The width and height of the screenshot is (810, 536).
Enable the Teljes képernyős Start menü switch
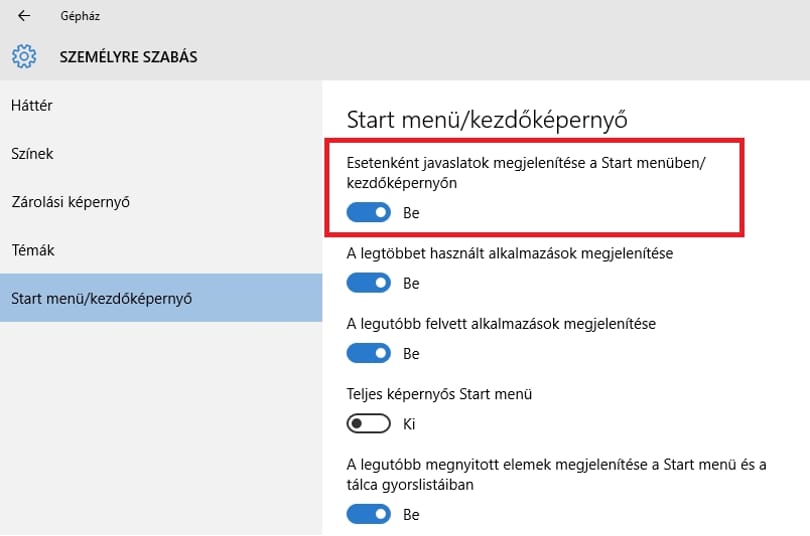click(368, 424)
